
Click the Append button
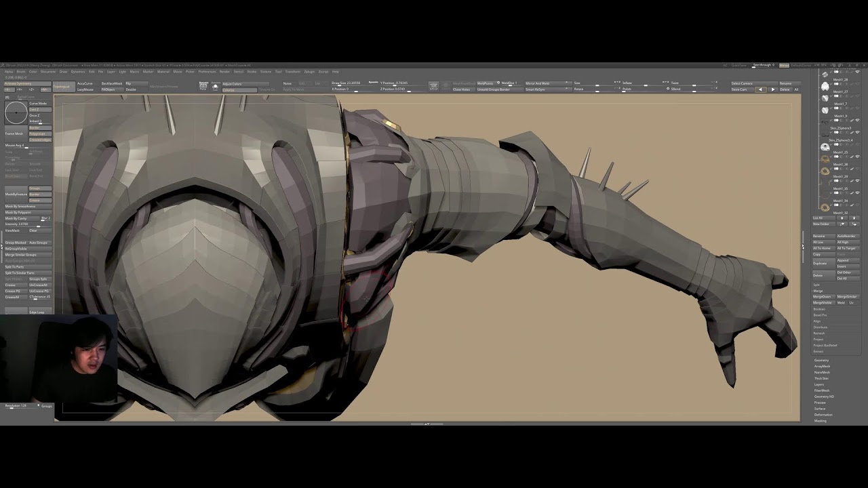pyautogui.click(x=848, y=260)
